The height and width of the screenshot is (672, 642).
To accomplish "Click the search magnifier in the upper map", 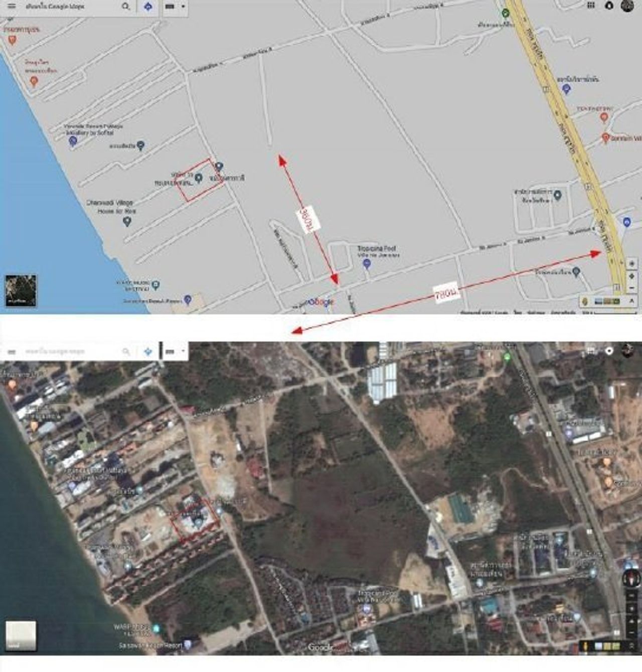I will (x=125, y=7).
